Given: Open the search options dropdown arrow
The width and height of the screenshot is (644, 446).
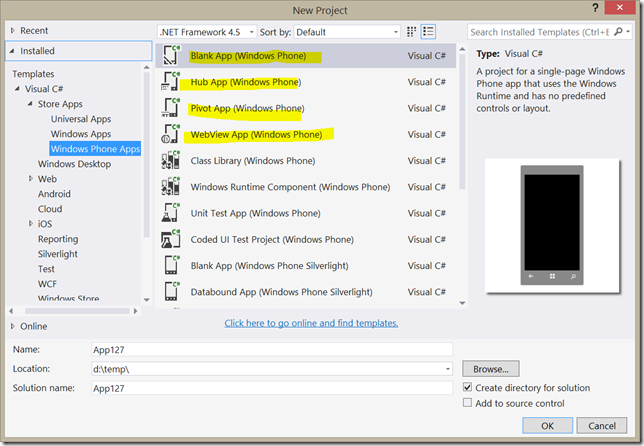Looking at the screenshot, I should pos(628,32).
